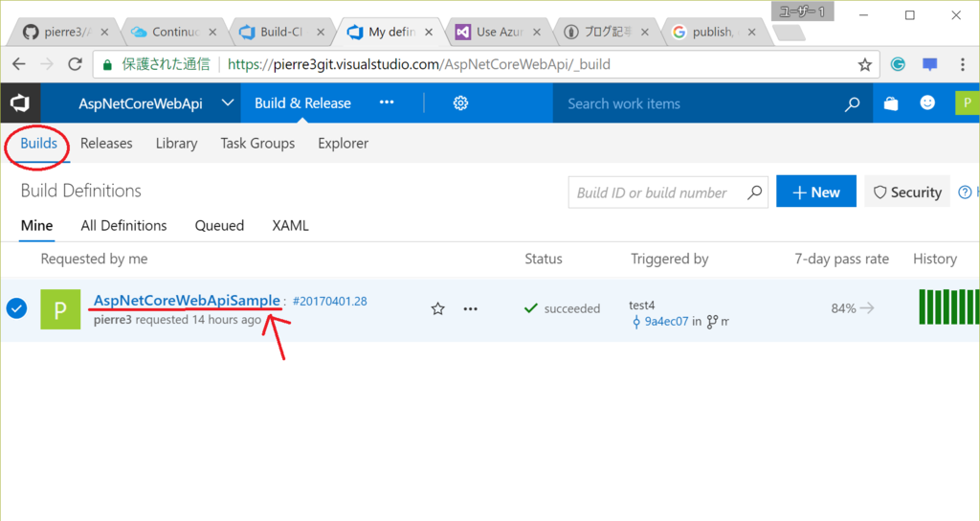
Task: Open a new browser tab
Action: point(789,33)
